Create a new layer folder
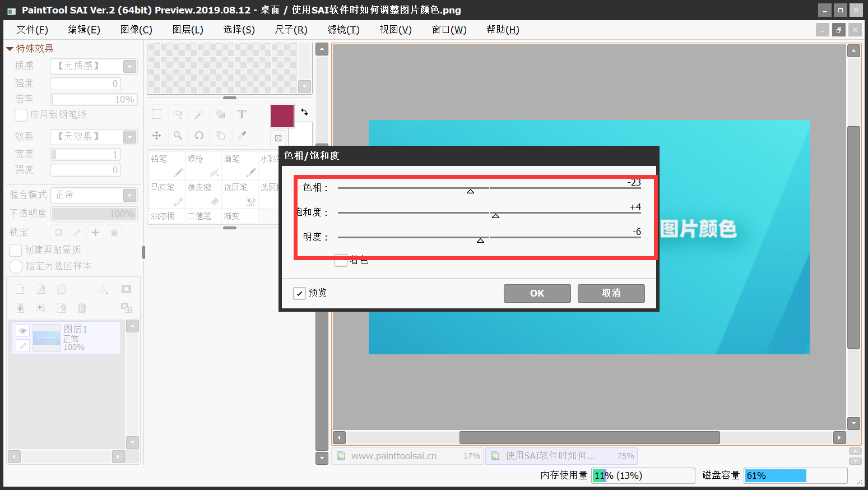Screen dimensions: 868x490 [62, 289]
